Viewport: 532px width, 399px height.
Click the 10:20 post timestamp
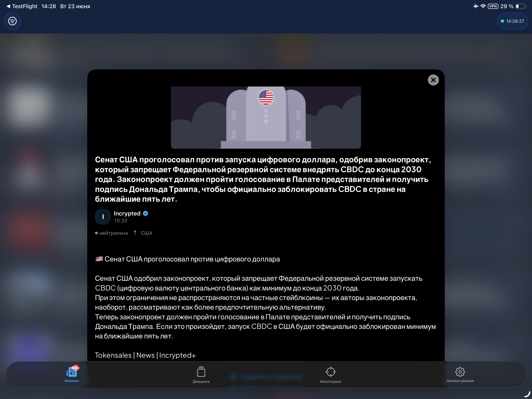[x=121, y=221]
